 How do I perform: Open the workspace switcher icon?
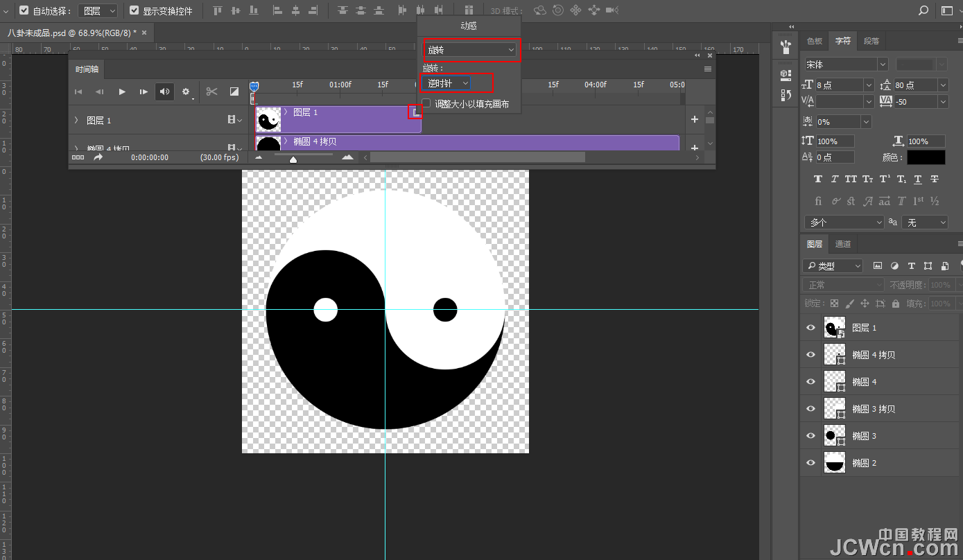(947, 11)
